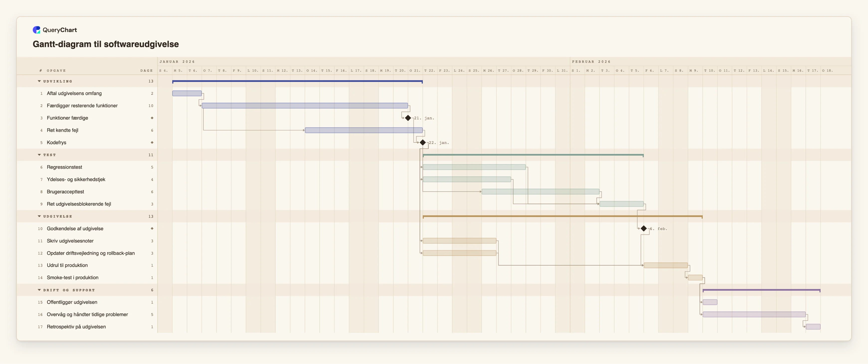Click the QueryChart logo icon
868x364 pixels.
36,30
